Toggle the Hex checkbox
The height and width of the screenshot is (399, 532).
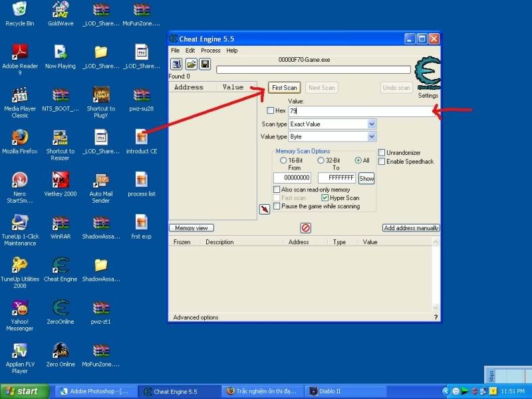[271, 110]
